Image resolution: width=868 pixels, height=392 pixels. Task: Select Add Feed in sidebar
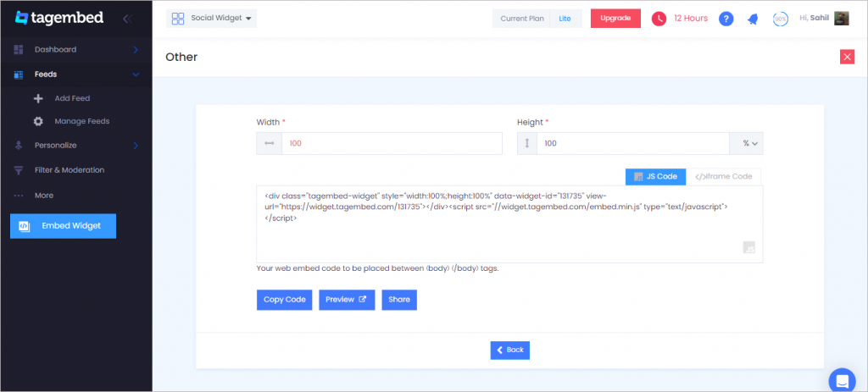tap(72, 98)
